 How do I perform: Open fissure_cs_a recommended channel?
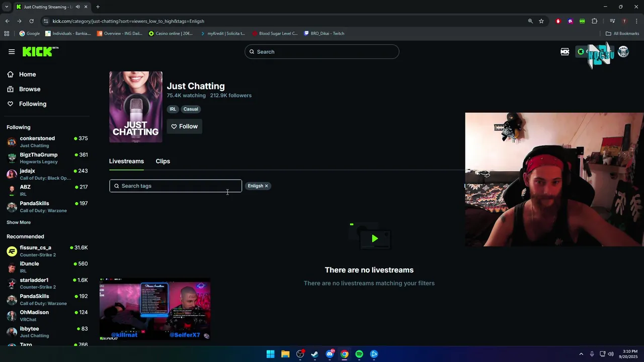[x=47, y=251]
